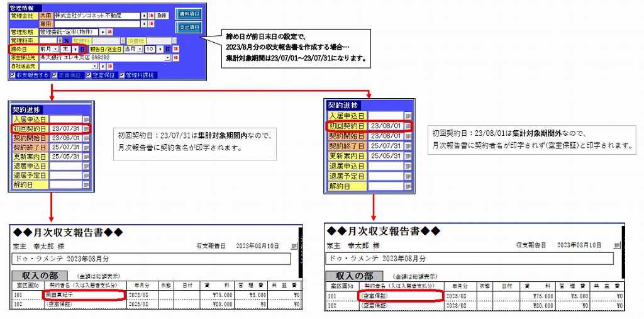Open calendar for 更新案内日 in left panel
644x319 pixels.
coord(86,156)
